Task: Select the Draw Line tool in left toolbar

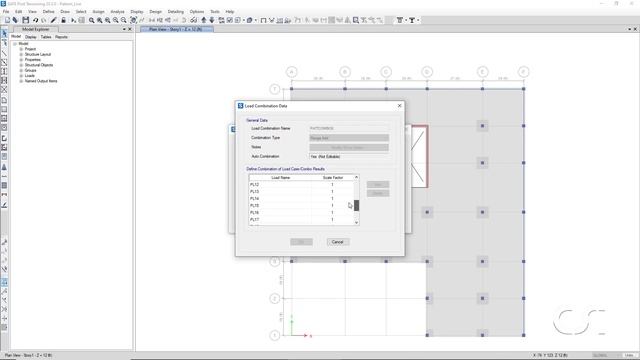Action: 4,53
